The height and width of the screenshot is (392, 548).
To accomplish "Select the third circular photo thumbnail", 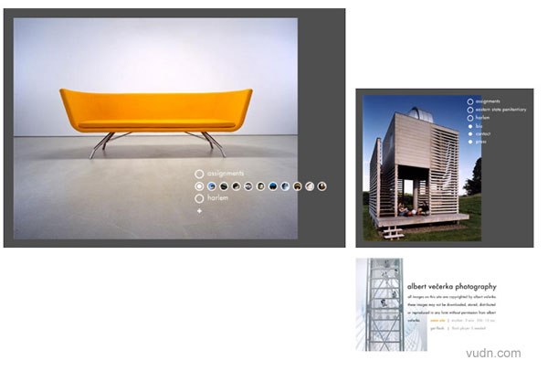I will 237,186.
